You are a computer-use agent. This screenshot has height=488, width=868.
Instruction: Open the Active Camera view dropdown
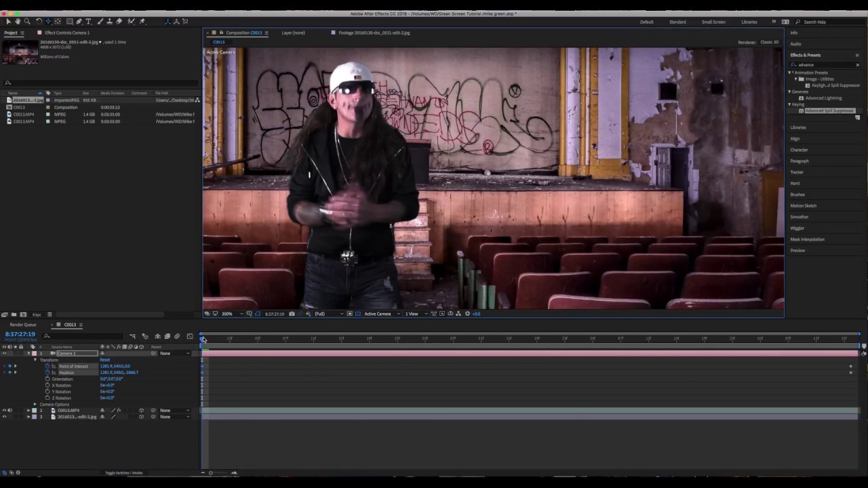pyautogui.click(x=381, y=314)
